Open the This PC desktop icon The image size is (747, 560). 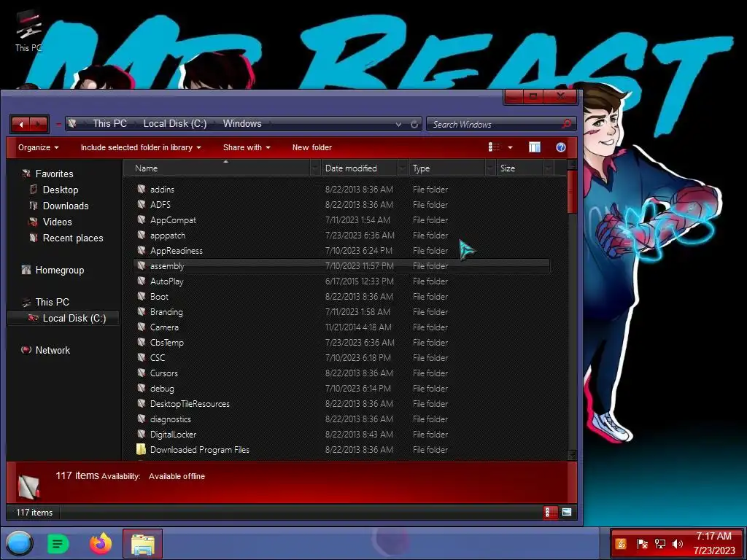point(28,31)
